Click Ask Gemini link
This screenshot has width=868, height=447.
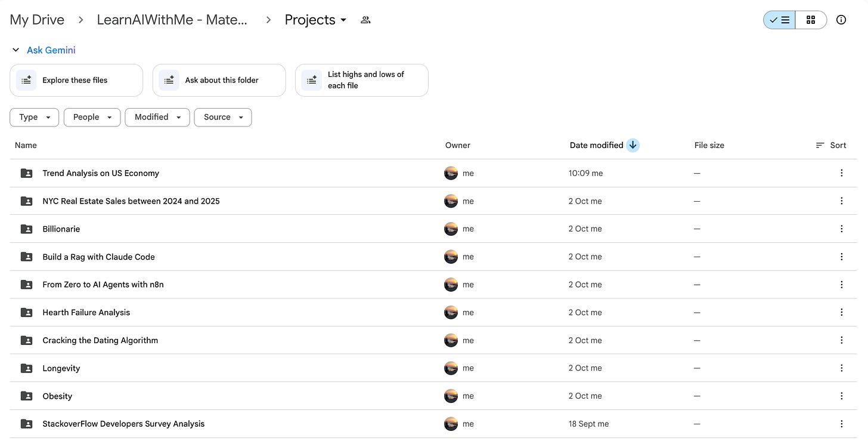click(x=51, y=50)
